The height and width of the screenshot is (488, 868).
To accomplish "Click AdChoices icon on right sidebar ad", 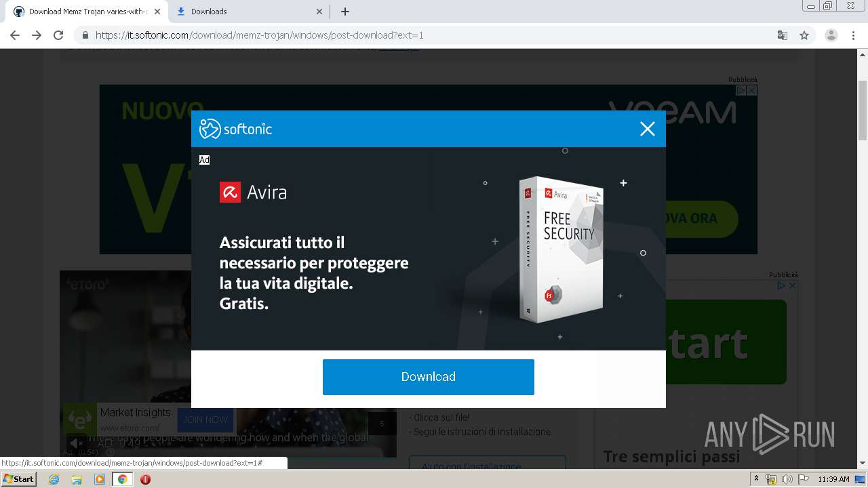I will coord(781,285).
